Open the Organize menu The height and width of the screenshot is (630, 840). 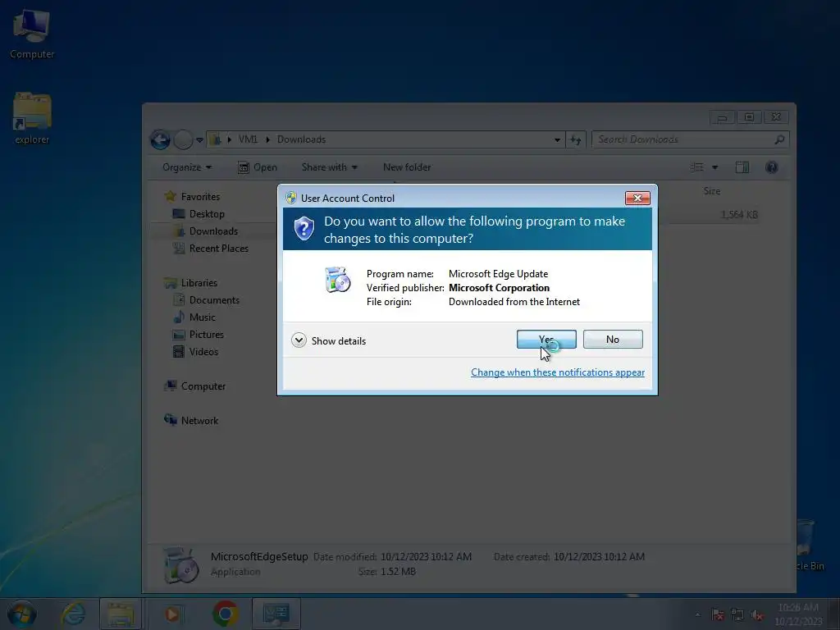click(187, 167)
